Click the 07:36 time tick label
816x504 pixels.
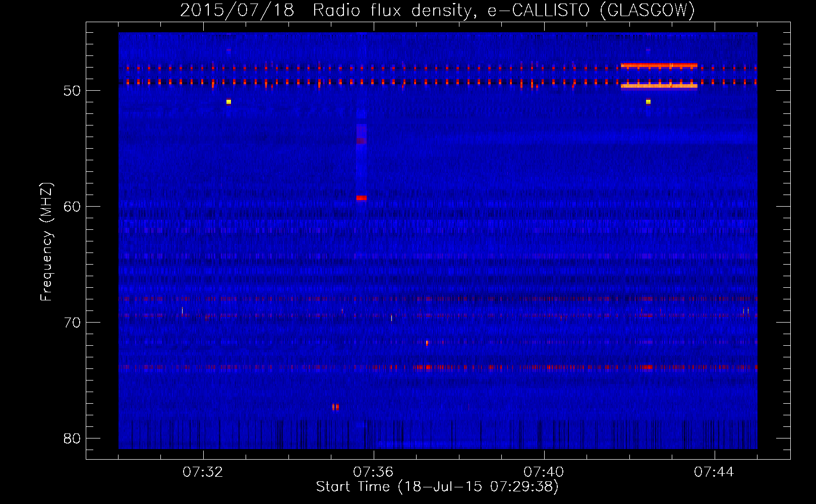(373, 472)
